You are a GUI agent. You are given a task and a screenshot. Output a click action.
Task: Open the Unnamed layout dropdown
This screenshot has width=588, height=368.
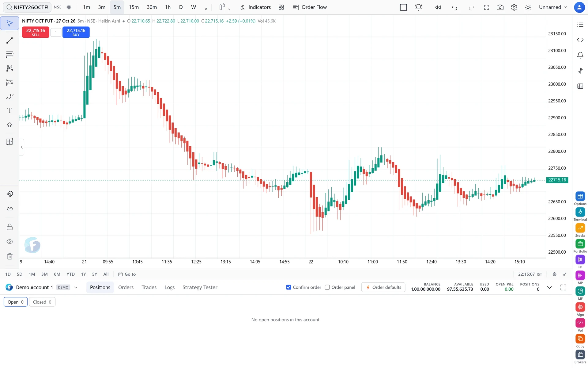pos(553,7)
